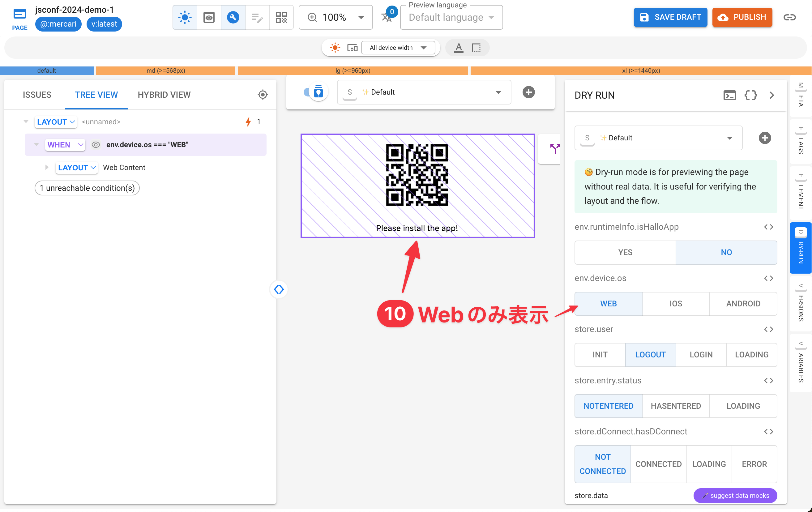Show code for env.device.os

768,278
